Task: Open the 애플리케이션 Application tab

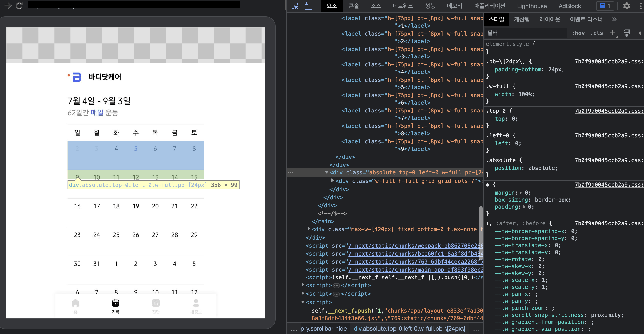Action: click(x=489, y=6)
